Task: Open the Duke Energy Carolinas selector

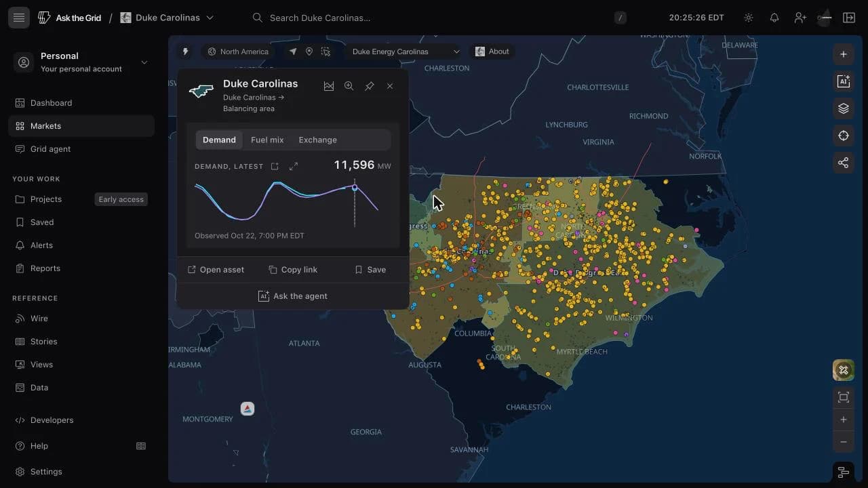Action: [406, 52]
